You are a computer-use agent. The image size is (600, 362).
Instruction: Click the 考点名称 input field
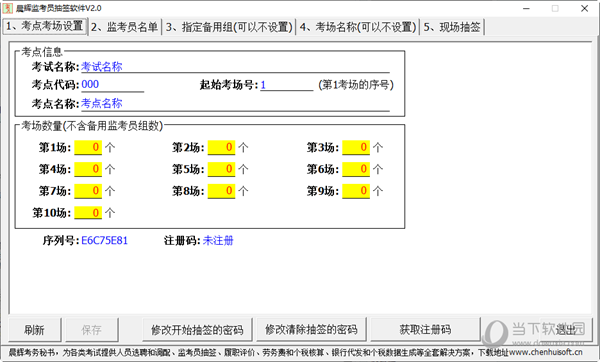(x=235, y=104)
